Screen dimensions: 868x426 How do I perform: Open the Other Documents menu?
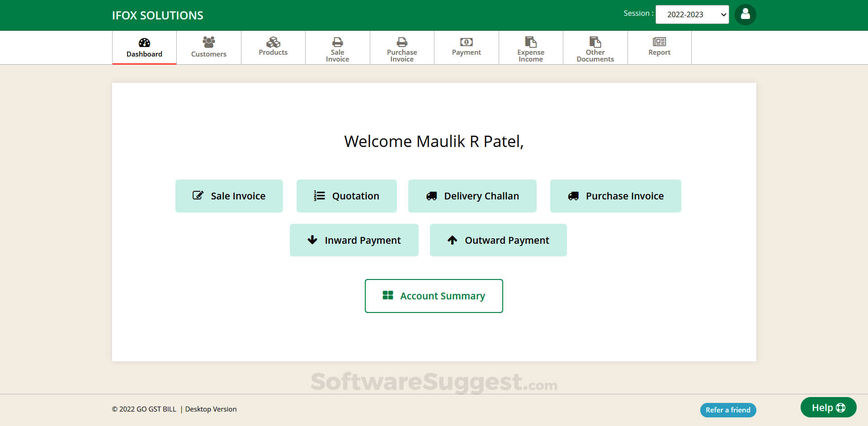595,47
